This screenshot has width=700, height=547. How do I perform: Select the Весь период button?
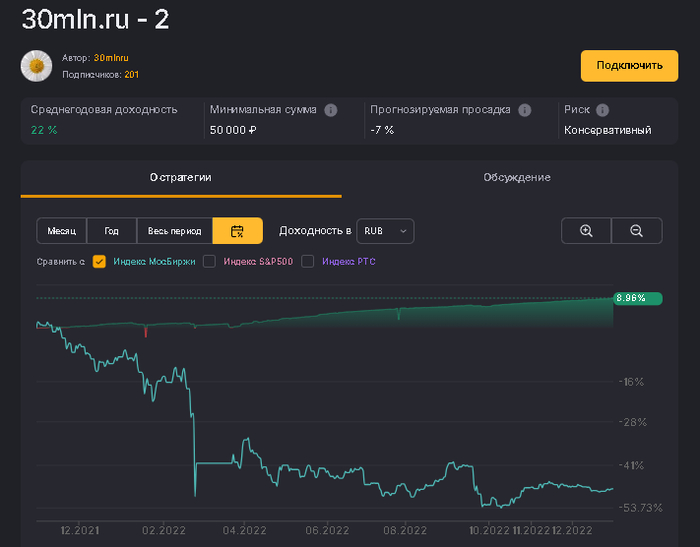(174, 231)
